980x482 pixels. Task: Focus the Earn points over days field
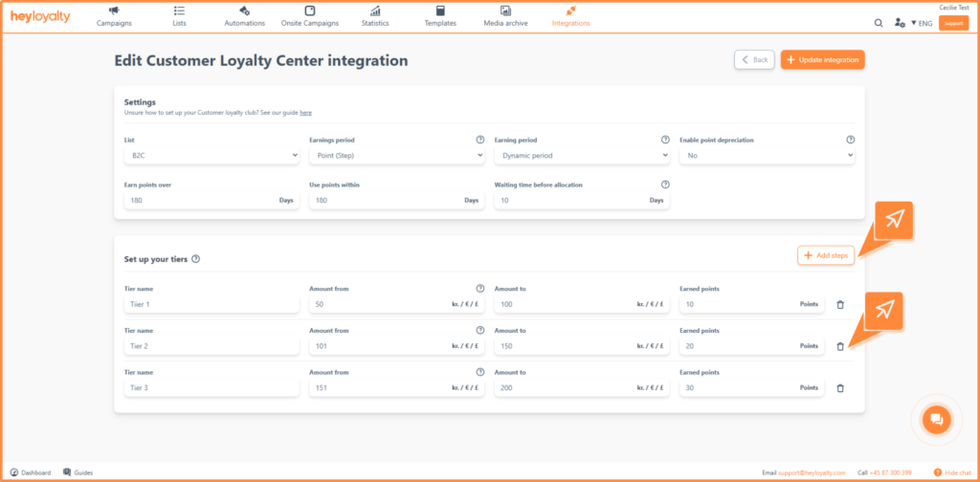[x=212, y=201]
